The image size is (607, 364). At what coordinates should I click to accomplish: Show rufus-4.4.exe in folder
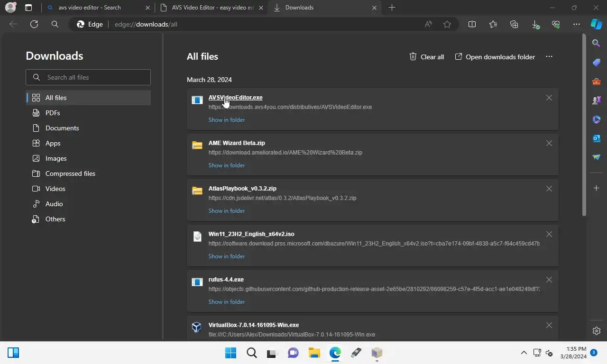(227, 302)
